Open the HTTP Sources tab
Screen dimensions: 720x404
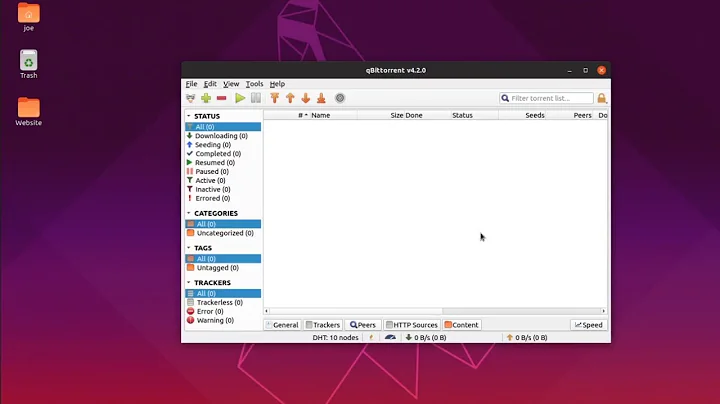pos(412,325)
